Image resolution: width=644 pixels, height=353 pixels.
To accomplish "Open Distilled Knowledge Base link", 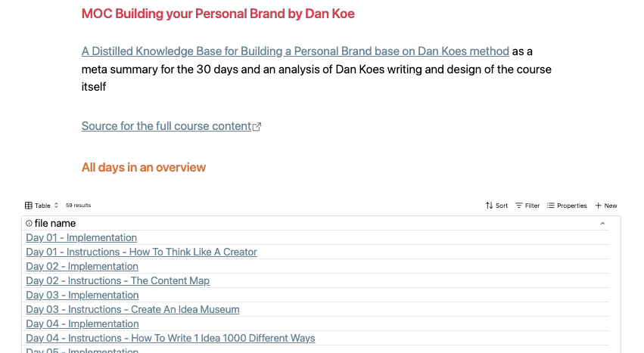I will pyautogui.click(x=295, y=51).
